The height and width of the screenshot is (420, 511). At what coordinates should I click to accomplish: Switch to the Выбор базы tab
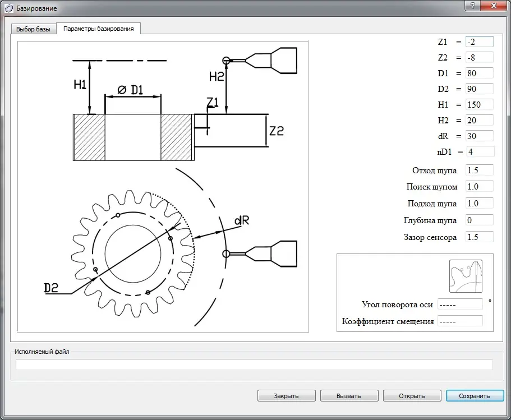[33, 29]
